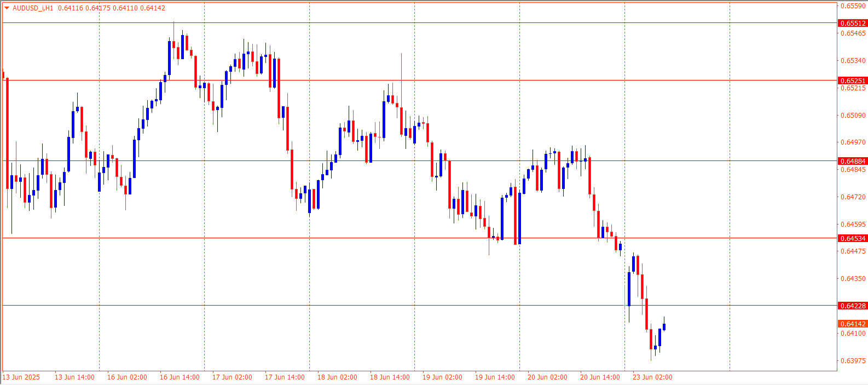This screenshot has width=868, height=385.
Task: Select the red 0.65512 price level label
Action: [x=853, y=23]
